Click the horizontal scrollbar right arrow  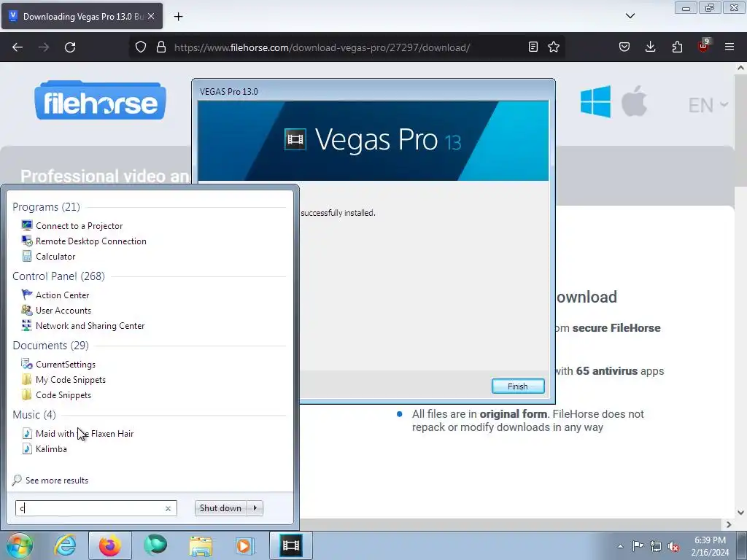point(729,525)
